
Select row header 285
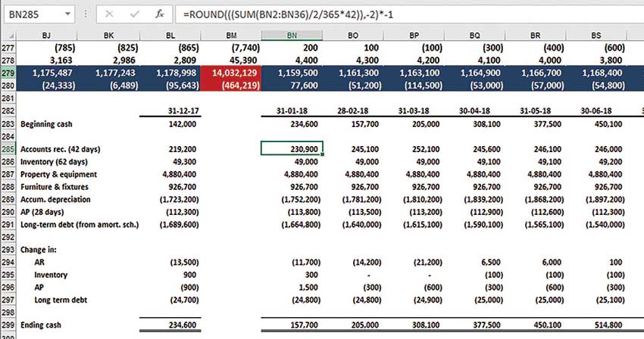(x=8, y=149)
